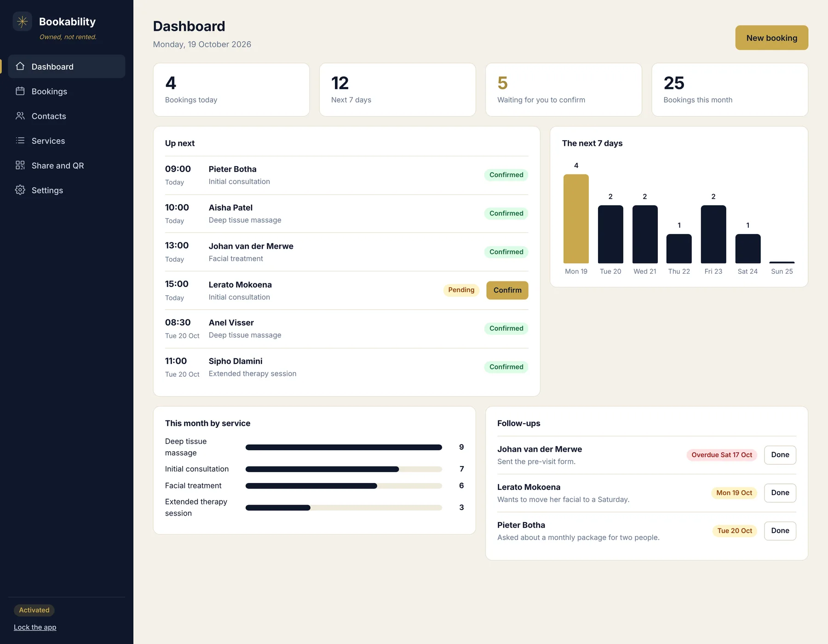This screenshot has height=644, width=828.
Task: Confirm Lerato Mokoena's pending booking
Action: 507,290
